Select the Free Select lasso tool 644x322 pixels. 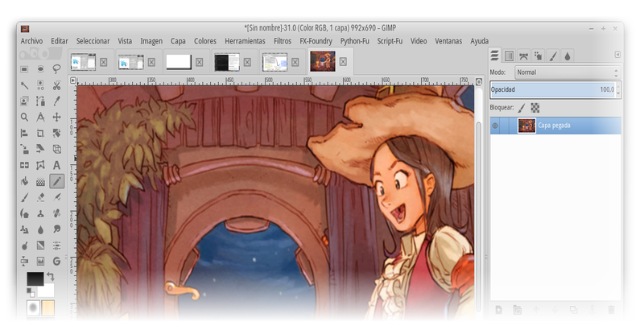(x=56, y=69)
